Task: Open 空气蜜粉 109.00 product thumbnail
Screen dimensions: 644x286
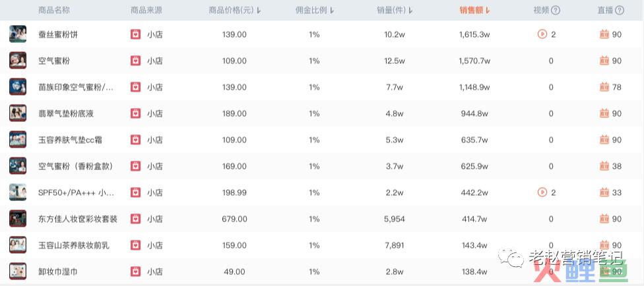Action: 18,61
